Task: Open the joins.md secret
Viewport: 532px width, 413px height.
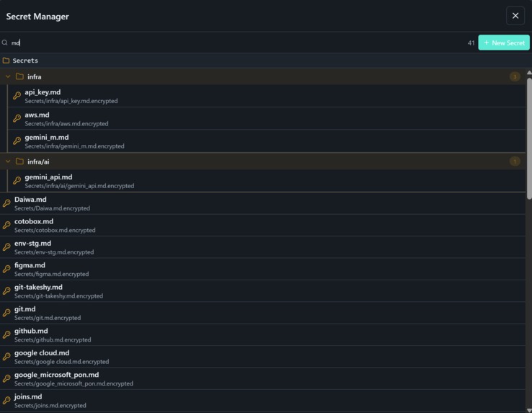Action: 262,401
